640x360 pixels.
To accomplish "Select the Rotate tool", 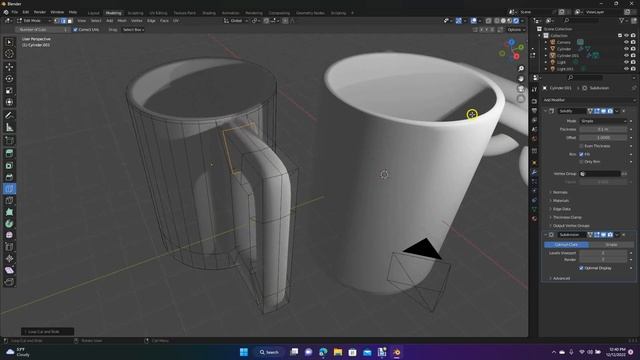I will pos(9,78).
